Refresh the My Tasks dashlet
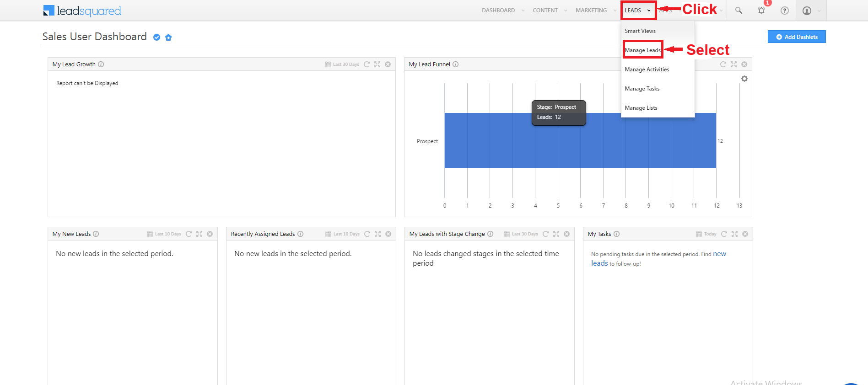The height and width of the screenshot is (385, 868). click(x=724, y=234)
